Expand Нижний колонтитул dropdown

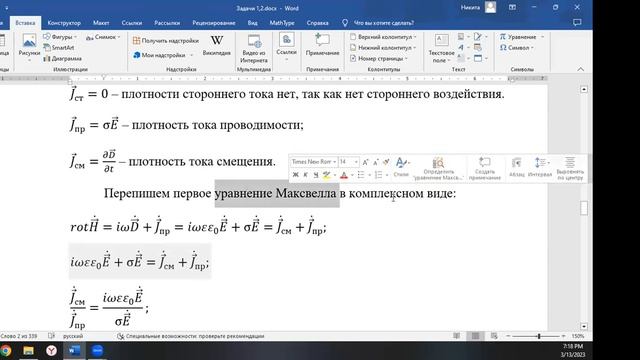point(414,48)
